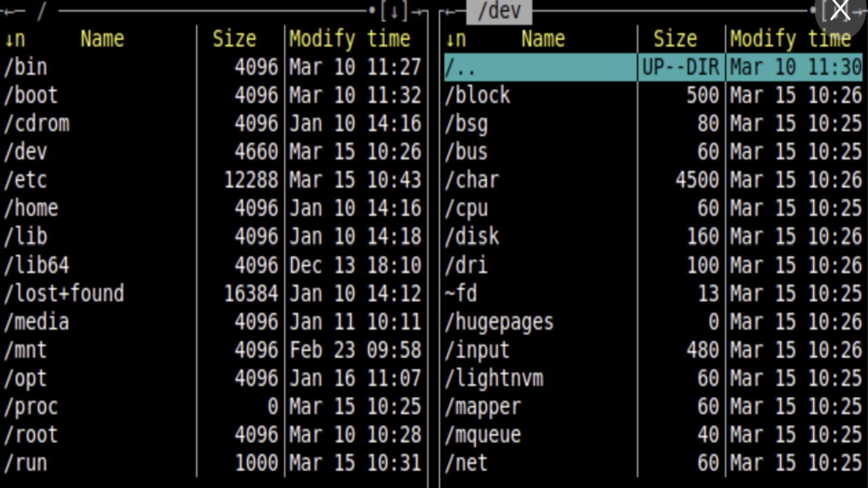Screen dimensions: 868x488
Task: Click the left panel sort order indicator
Action: pos(15,39)
